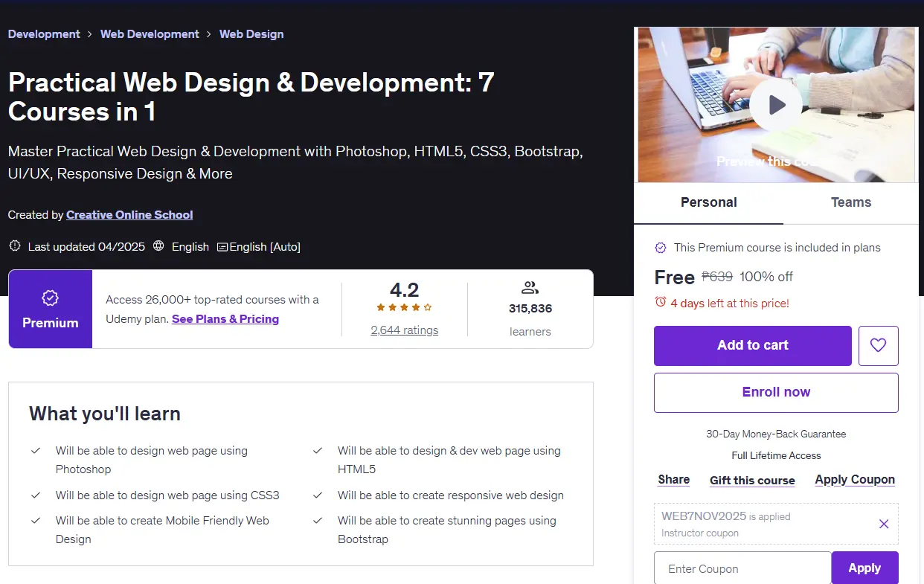Open the Development breadcrumb

[44, 34]
